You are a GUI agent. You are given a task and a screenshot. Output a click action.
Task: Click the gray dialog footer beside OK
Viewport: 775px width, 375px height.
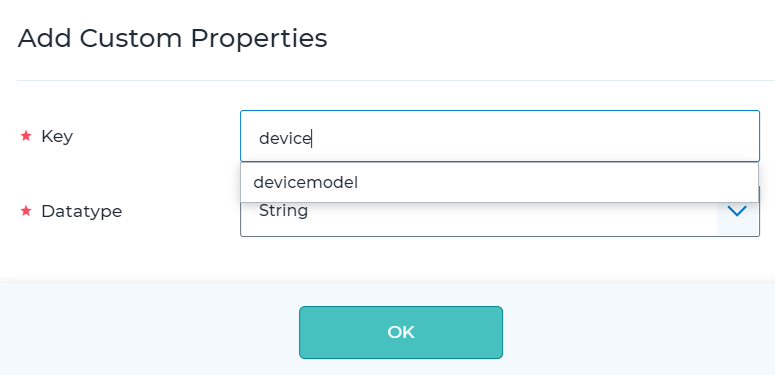[x=638, y=332]
